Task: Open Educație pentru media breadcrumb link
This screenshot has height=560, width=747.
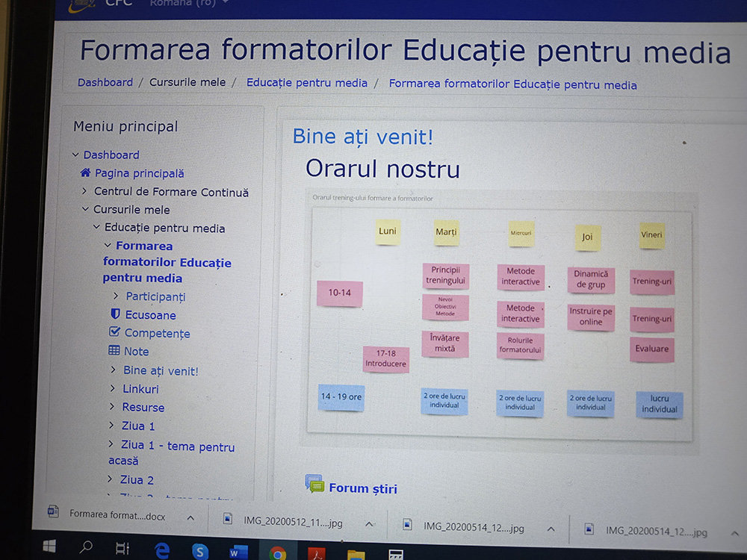Action: (x=306, y=83)
